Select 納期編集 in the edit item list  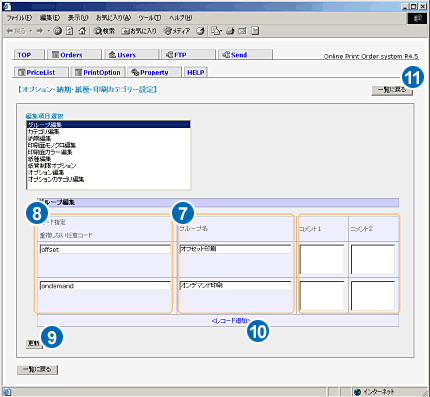click(108, 138)
